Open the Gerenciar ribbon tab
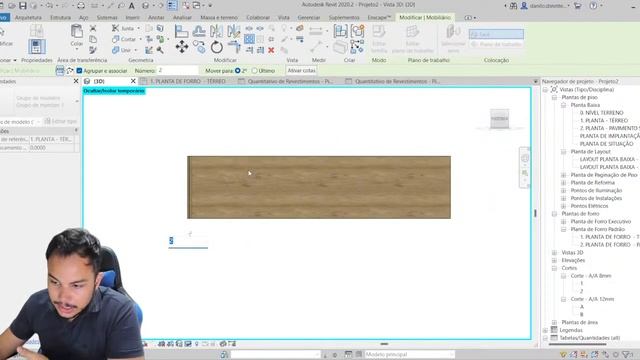The image size is (640, 360). click(x=309, y=18)
